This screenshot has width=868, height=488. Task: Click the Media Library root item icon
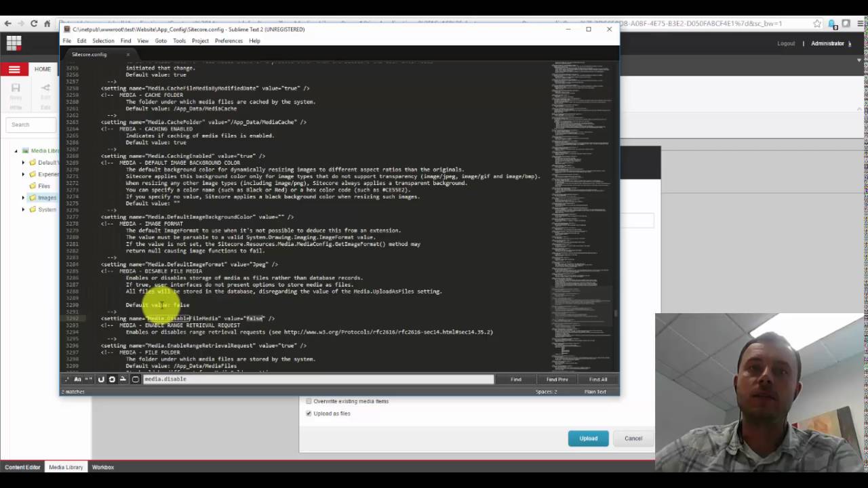[x=25, y=150]
